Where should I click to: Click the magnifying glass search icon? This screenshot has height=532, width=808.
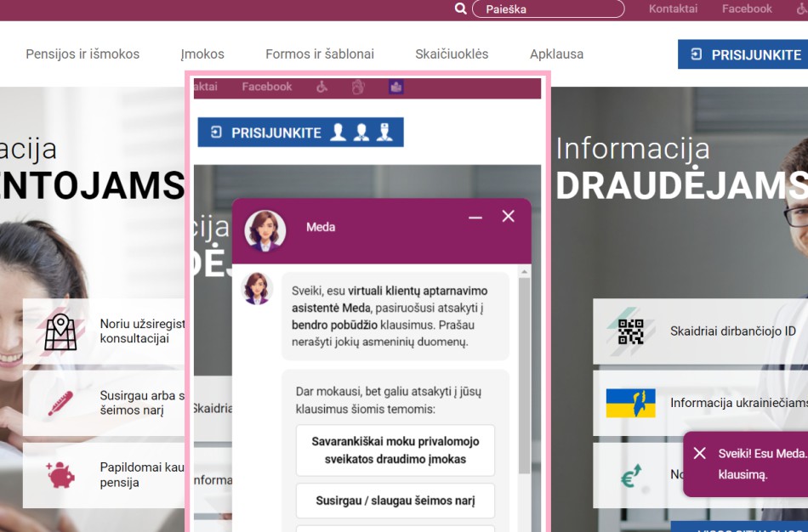tap(460, 8)
